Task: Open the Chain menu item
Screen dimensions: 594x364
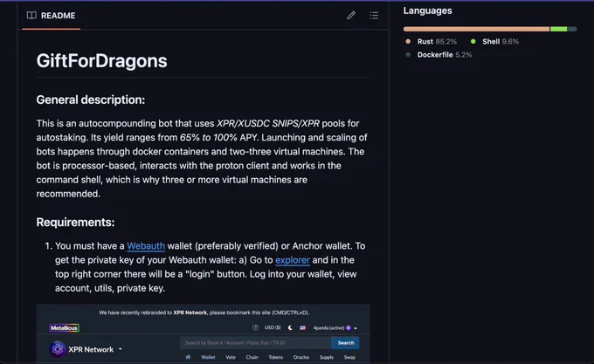Action: coord(252,357)
